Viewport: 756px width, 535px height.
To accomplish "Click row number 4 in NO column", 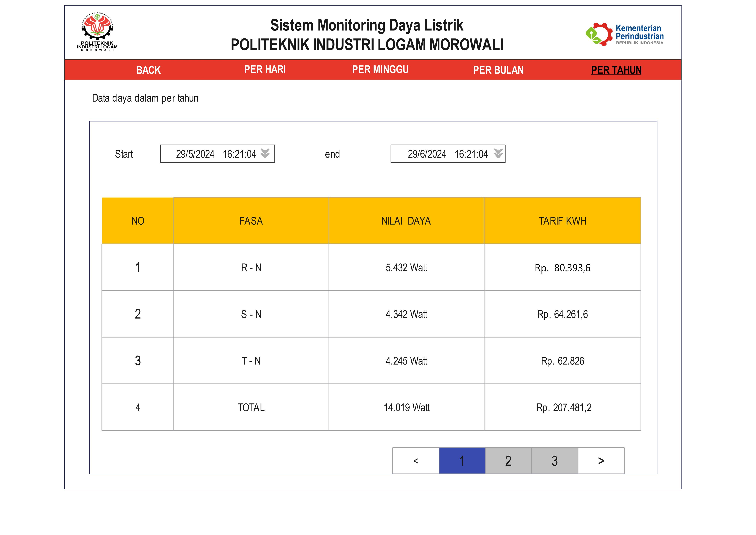I will (x=138, y=407).
